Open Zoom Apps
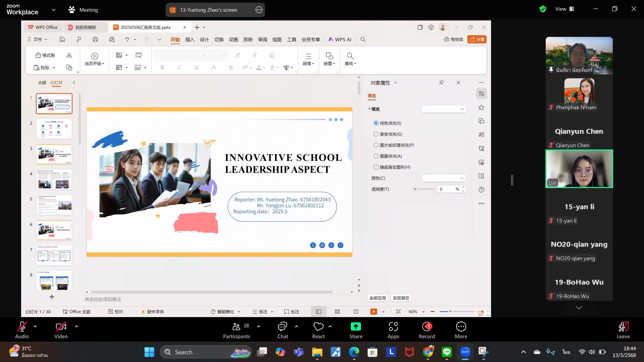This screenshot has width=644, height=362. pos(393,330)
